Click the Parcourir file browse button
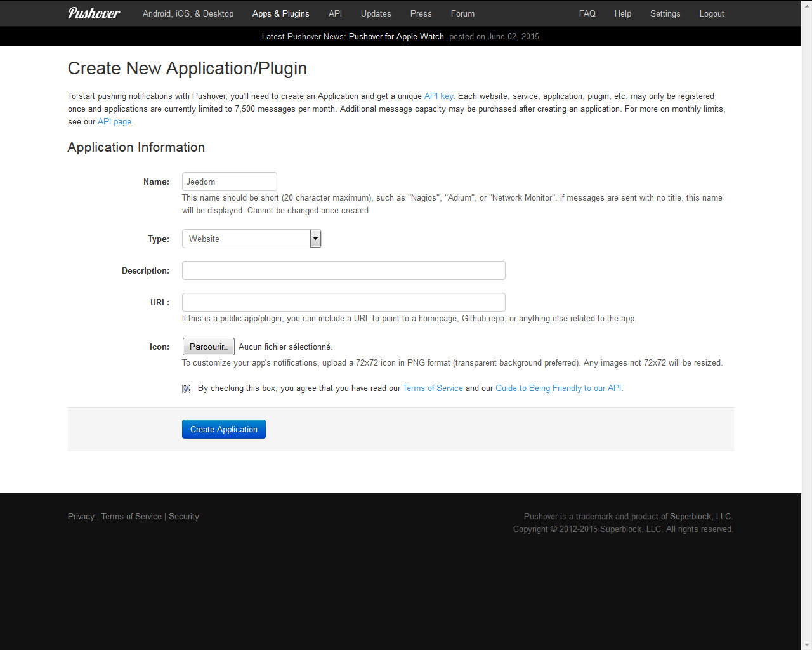The width and height of the screenshot is (812, 650). click(209, 347)
